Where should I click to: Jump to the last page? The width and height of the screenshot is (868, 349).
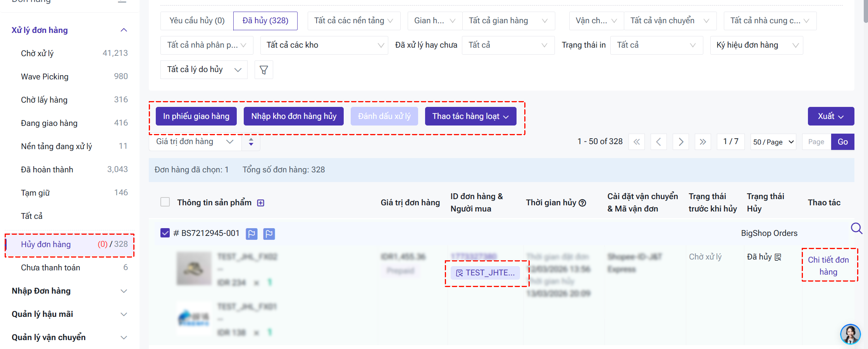(703, 142)
